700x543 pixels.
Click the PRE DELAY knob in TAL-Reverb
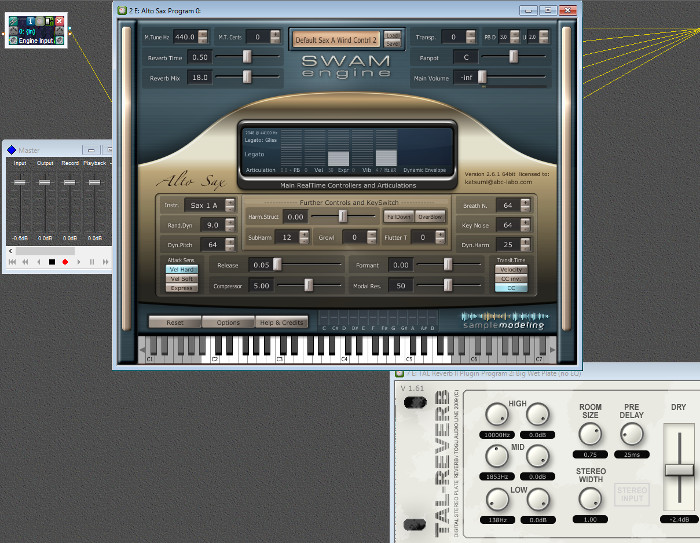click(632, 434)
